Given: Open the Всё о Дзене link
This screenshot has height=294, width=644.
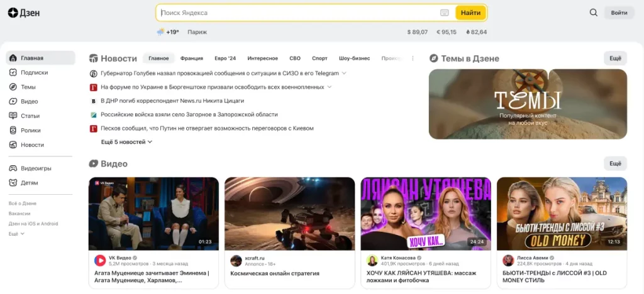Looking at the screenshot, I should tap(22, 204).
